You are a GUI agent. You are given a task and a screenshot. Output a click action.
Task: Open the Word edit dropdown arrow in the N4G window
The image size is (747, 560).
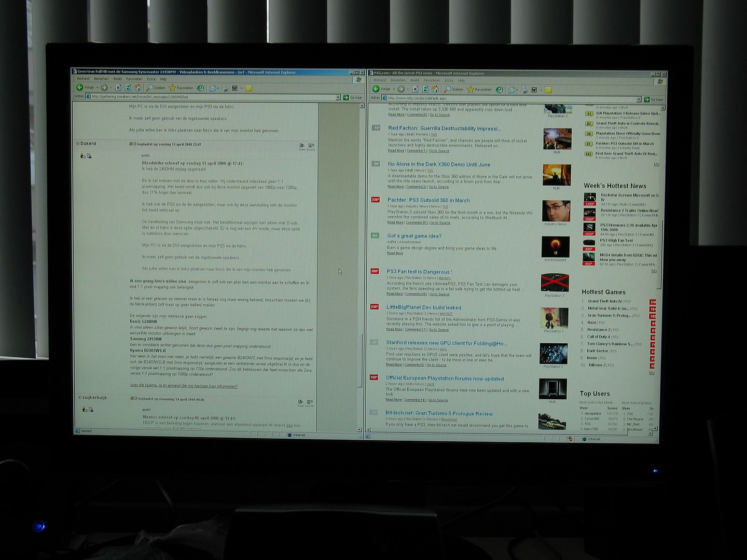(x=541, y=90)
